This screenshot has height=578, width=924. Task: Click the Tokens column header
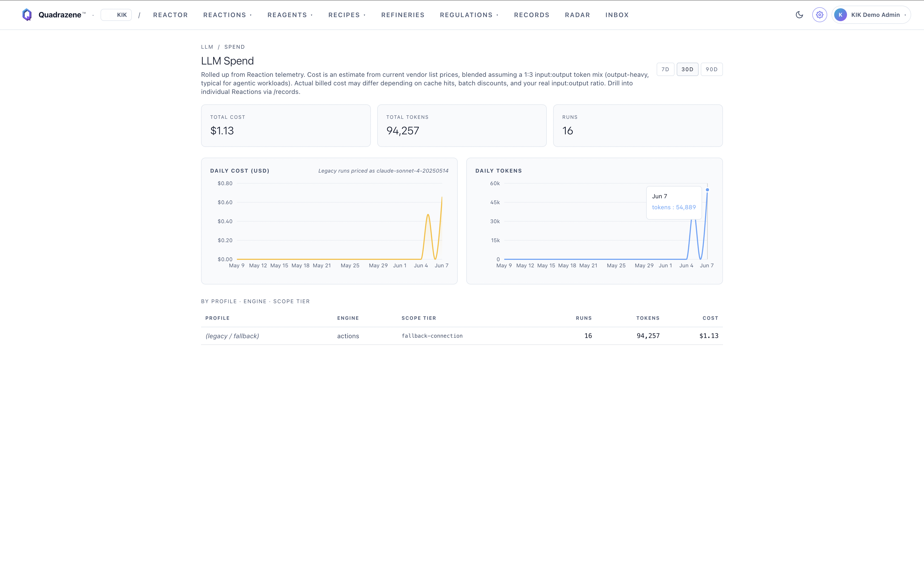(648, 318)
